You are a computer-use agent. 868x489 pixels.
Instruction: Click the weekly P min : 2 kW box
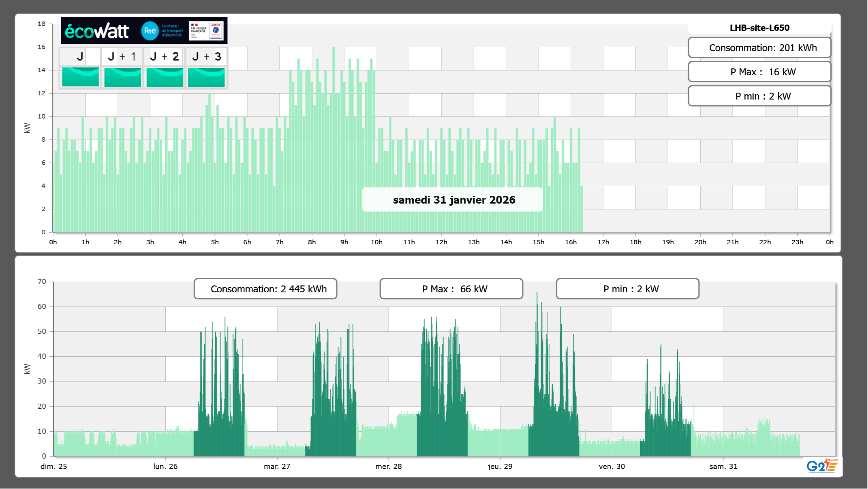[x=627, y=289]
